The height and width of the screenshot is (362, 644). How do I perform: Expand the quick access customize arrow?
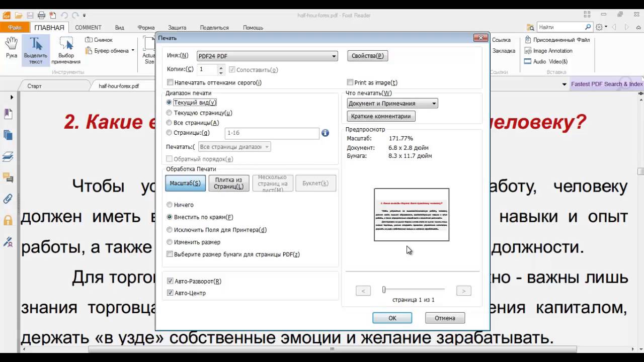[x=84, y=16]
